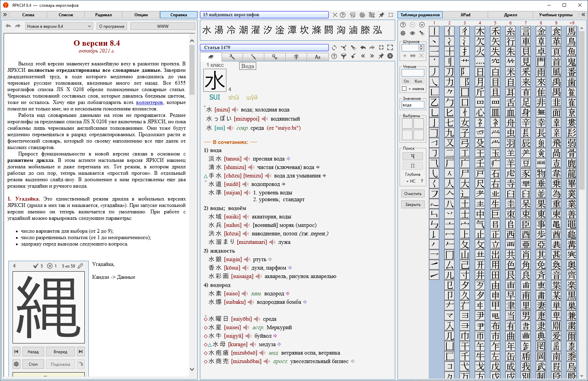
Task: Expand the left panel using the double-arrow button
Action: click(5, 15)
